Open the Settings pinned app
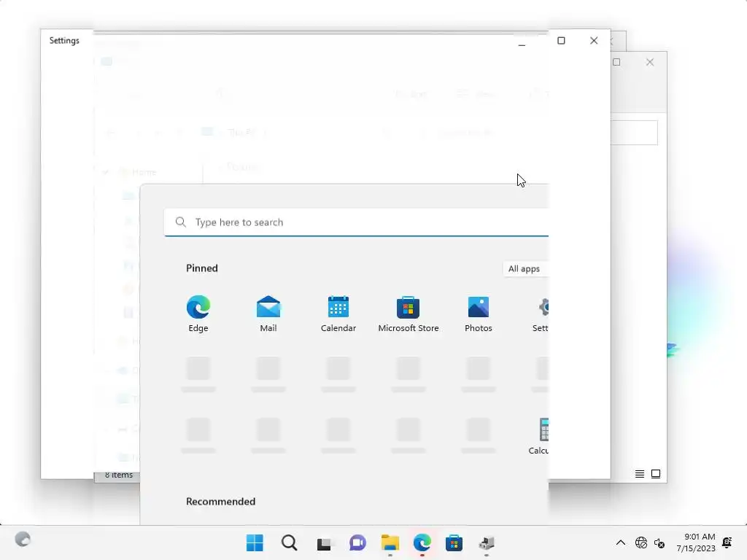This screenshot has height=560, width=747. coord(541,314)
